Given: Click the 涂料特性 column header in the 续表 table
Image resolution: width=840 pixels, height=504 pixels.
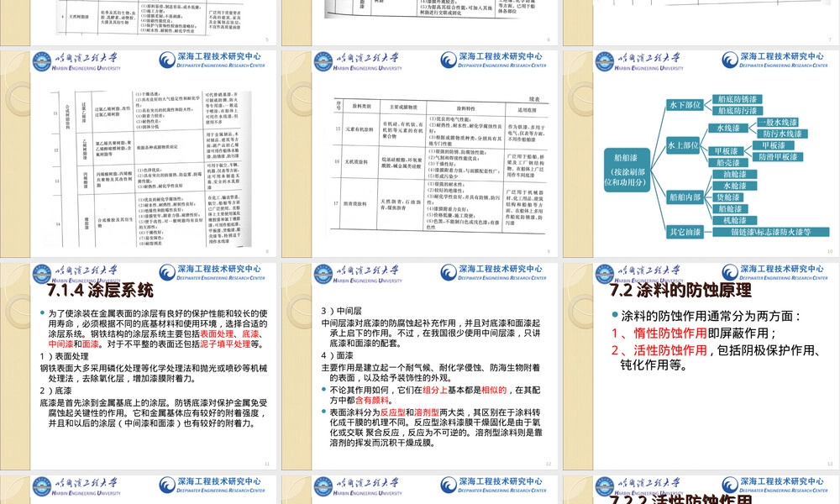Looking at the screenshot, I should [465, 108].
